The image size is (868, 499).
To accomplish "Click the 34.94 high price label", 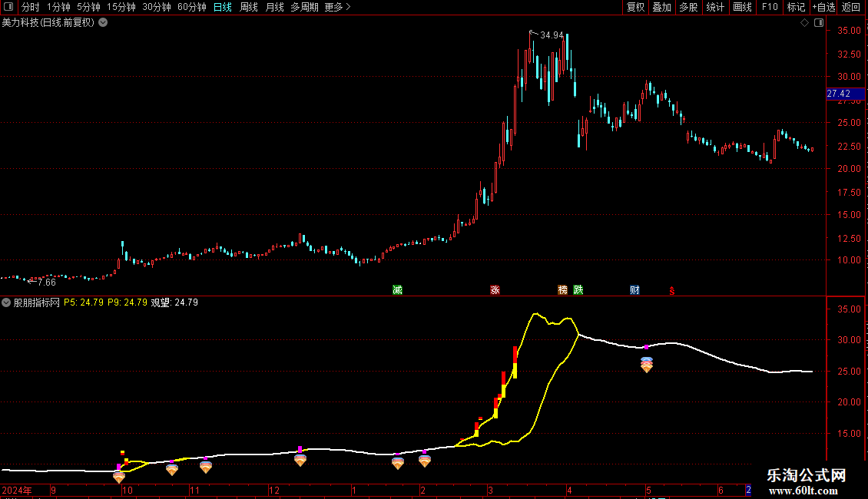I will coord(552,35).
